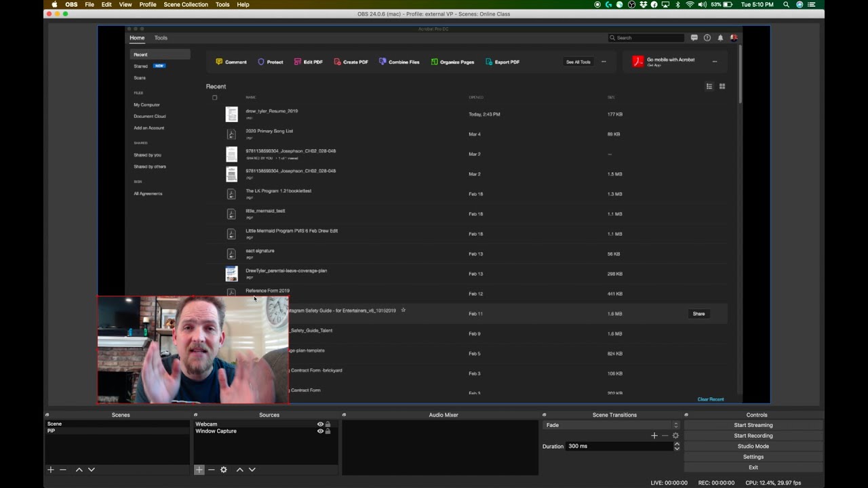Toggle visibility of the Webcam source
The height and width of the screenshot is (488, 868).
click(320, 424)
